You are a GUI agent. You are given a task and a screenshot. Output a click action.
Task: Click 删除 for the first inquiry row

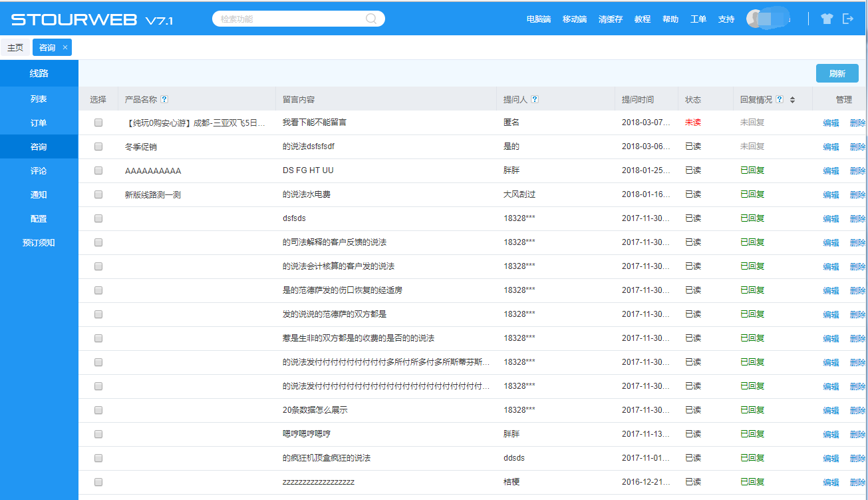[x=857, y=123]
